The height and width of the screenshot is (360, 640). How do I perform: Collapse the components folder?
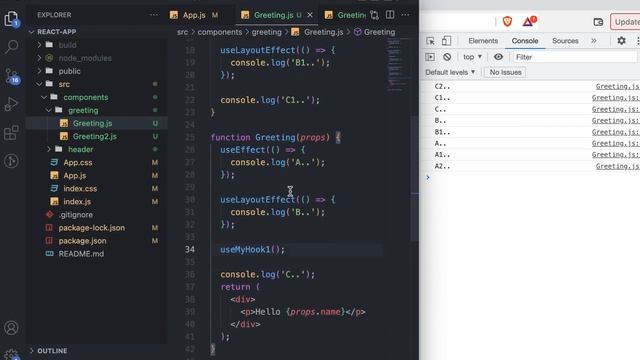86,97
